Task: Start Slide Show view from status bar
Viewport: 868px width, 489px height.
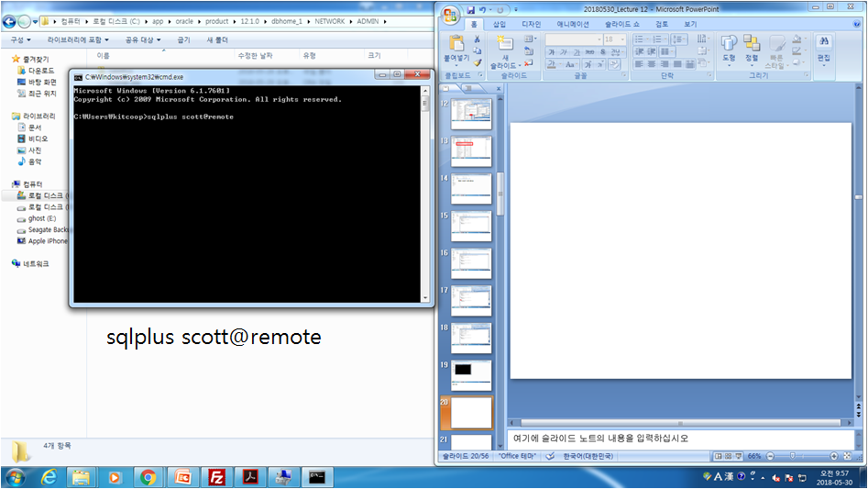Action: tap(739, 456)
